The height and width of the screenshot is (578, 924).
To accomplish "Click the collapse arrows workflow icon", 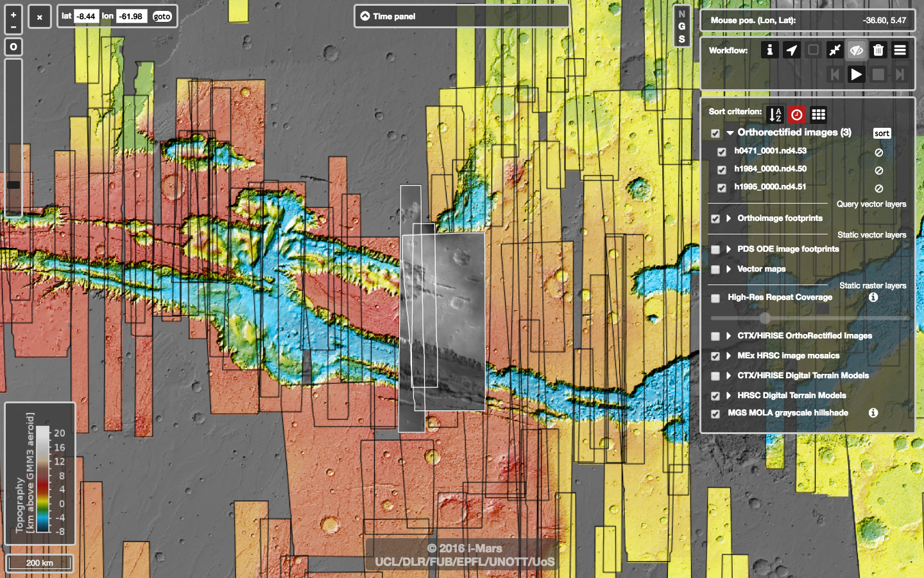I will 835,50.
